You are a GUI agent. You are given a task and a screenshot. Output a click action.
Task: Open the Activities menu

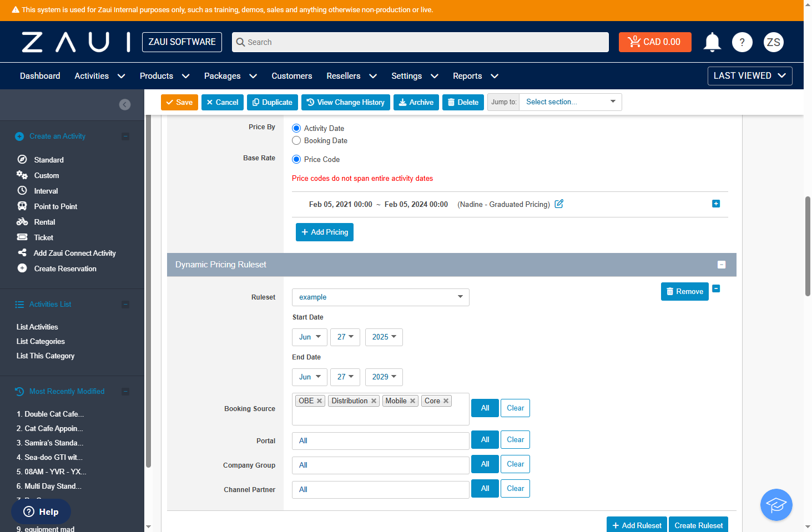pos(100,76)
